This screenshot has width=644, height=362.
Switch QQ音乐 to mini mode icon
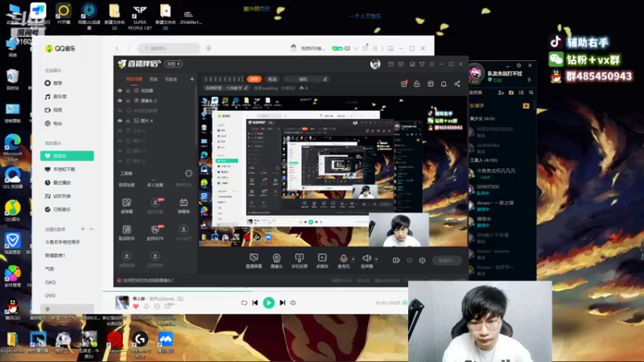tap(390, 48)
